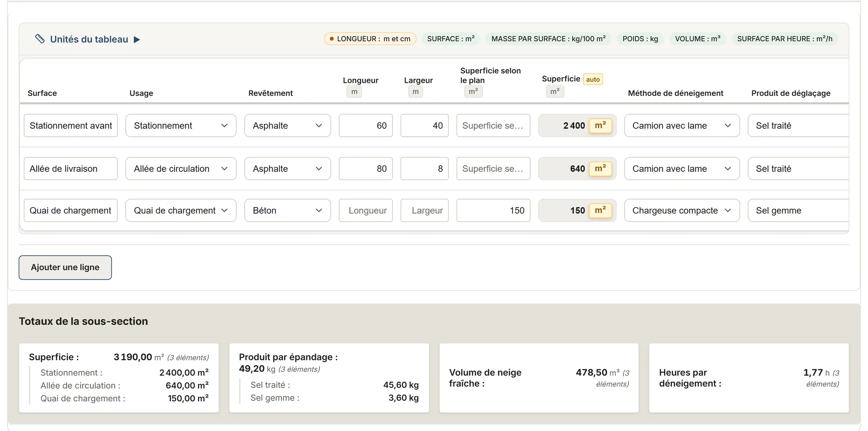Screen dimensions: 868x431
Task: Open Méthode dropdown for Stationnement avant row
Action: tap(682, 125)
